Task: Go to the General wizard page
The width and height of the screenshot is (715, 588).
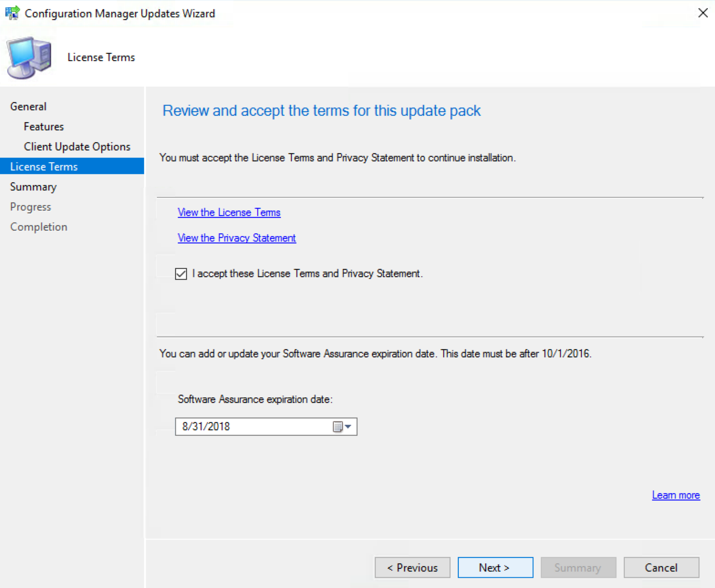Action: tap(28, 106)
